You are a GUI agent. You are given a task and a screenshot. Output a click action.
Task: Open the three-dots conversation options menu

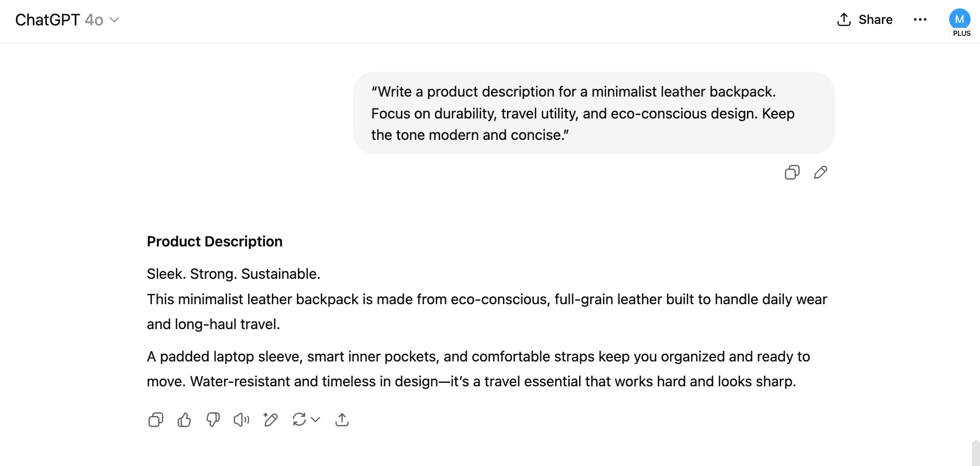(x=920, y=19)
